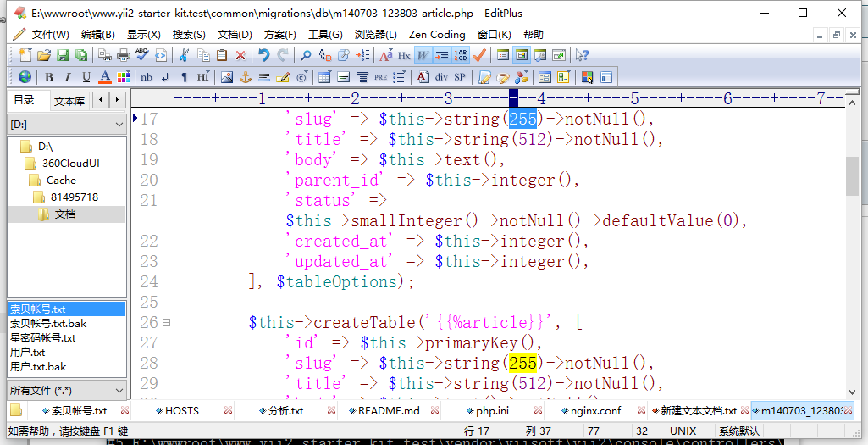Screen dimensions: 868x445
Task: Click the Italic I icon
Action: (x=68, y=77)
